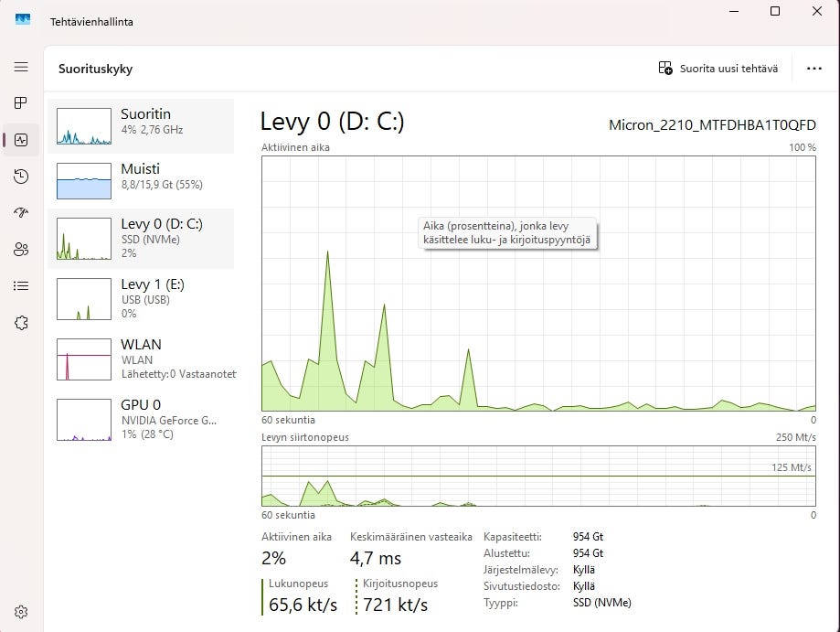Click the Aktiivinen aika large graph
Image resolution: width=840 pixels, height=632 pixels.
point(538,284)
